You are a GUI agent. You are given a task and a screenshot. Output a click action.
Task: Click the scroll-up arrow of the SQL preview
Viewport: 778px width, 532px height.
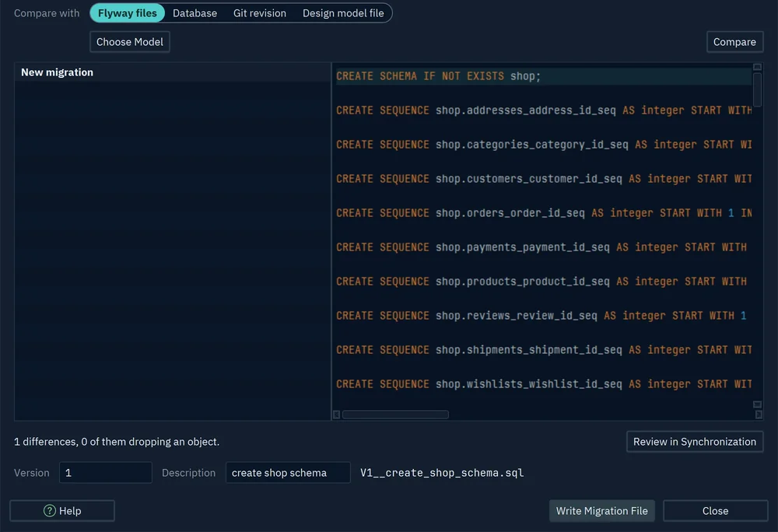[x=757, y=67]
